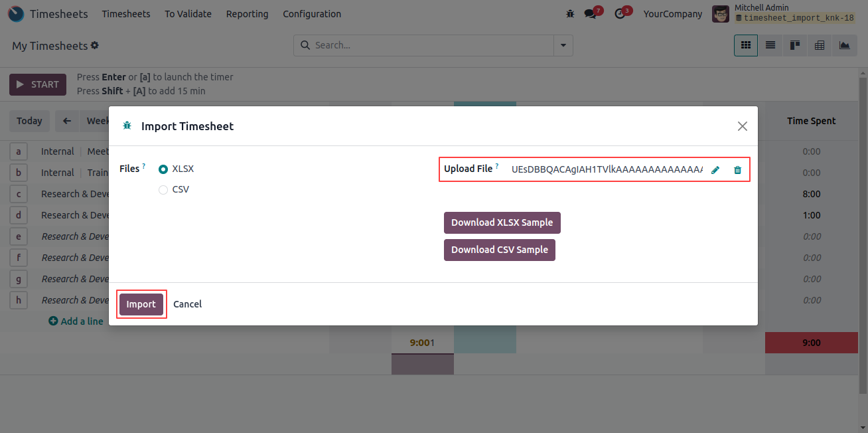Click timer shortcut key h
868x433 pixels.
click(18, 300)
